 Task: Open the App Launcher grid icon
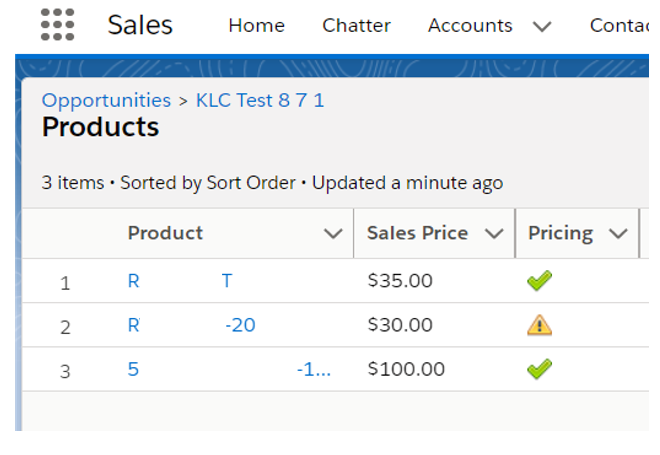(58, 24)
